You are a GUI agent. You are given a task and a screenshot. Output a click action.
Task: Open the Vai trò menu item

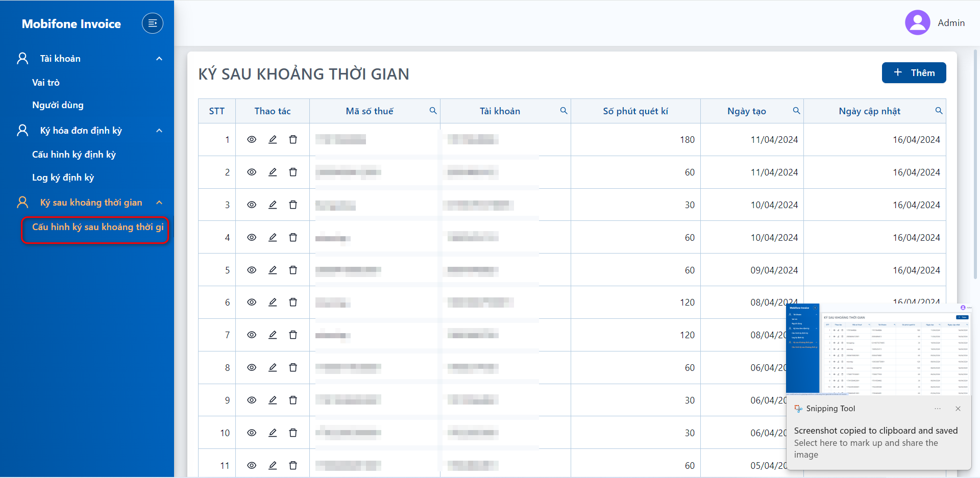pyautogui.click(x=46, y=82)
